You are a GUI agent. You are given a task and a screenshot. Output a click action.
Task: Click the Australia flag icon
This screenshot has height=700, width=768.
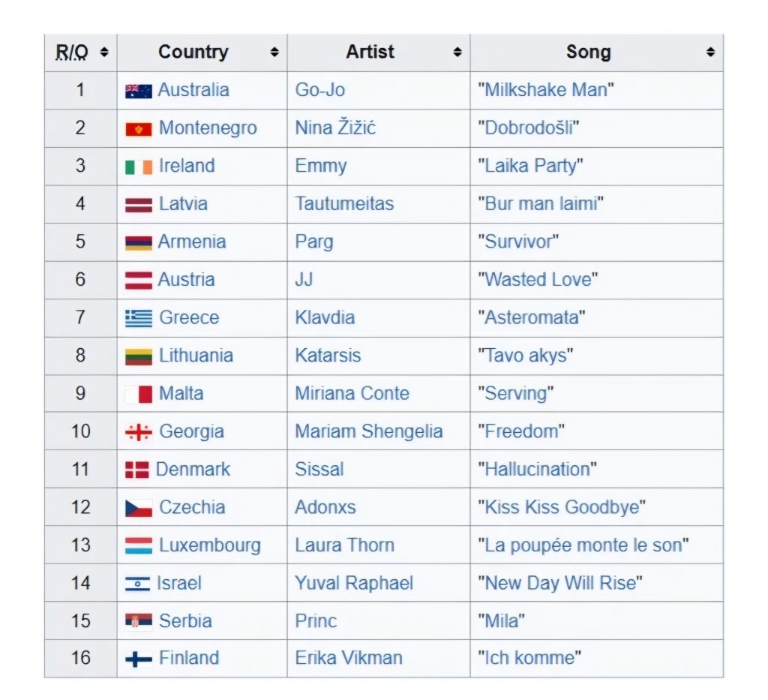point(139,91)
